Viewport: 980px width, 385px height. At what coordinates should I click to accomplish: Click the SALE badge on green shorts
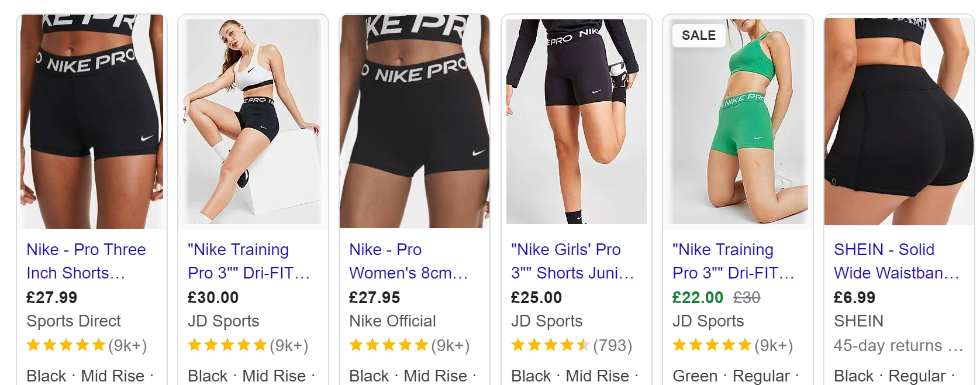click(x=699, y=36)
